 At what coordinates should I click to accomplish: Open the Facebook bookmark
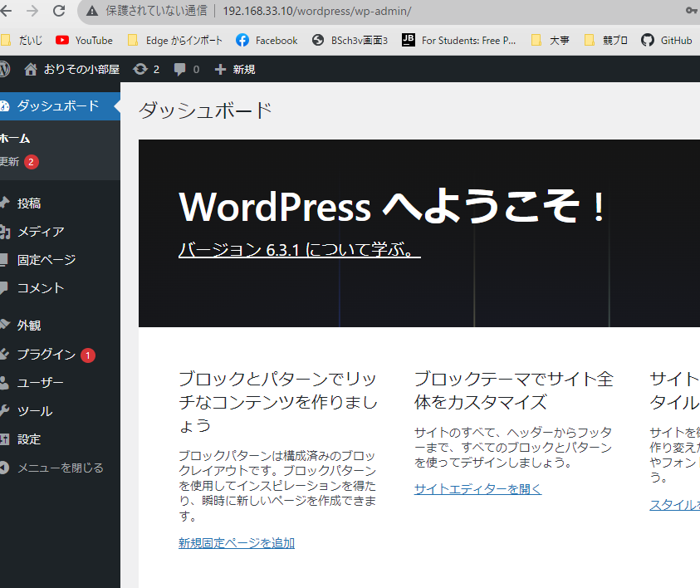click(267, 41)
